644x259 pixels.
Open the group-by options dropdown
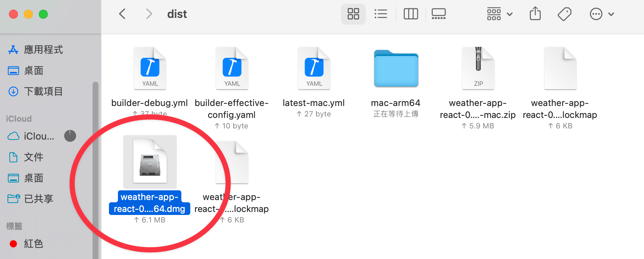(499, 14)
